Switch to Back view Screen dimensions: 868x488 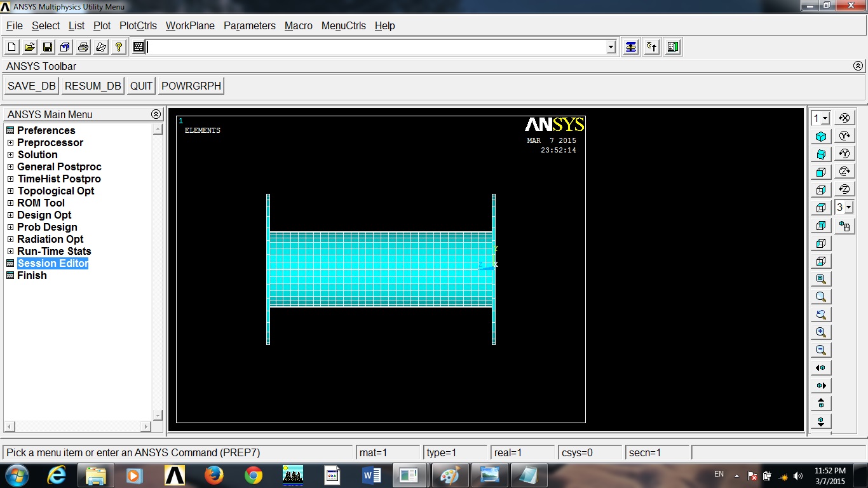[x=821, y=226]
